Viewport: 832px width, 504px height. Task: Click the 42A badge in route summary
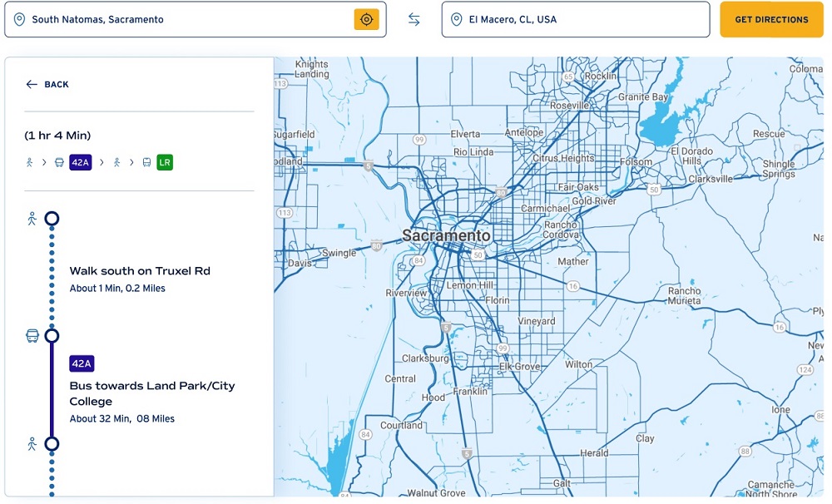81,162
